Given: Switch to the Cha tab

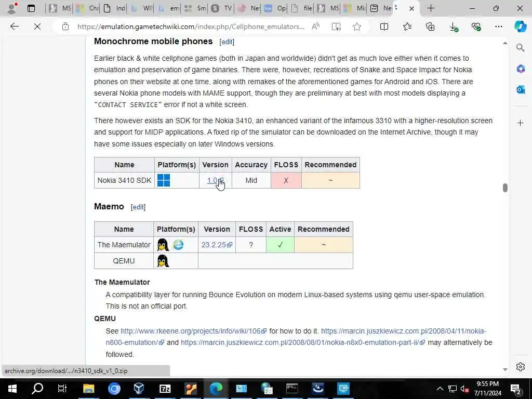Looking at the screenshot, I should 87,8.
